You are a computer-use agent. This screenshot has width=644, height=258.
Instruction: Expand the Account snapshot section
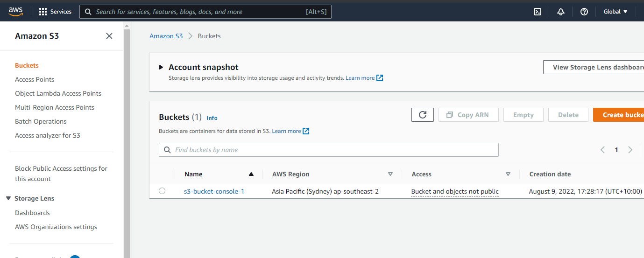pyautogui.click(x=161, y=67)
